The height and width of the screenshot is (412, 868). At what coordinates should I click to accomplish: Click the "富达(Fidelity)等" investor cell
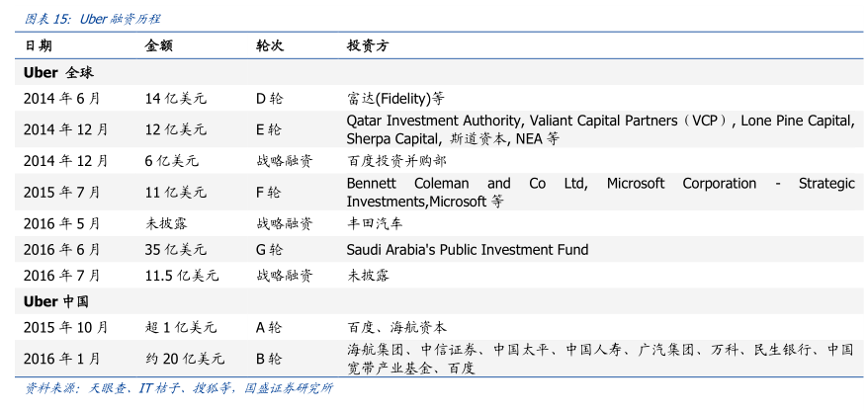click(395, 99)
